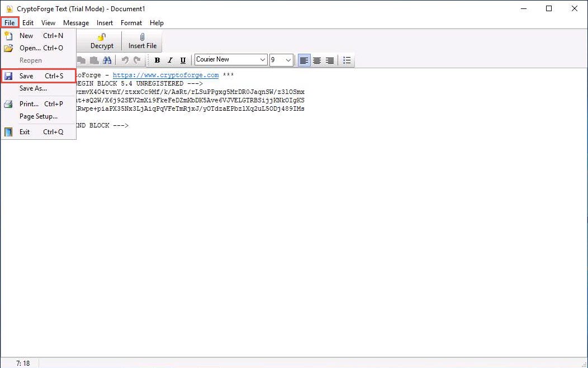Image resolution: width=588 pixels, height=368 pixels.
Task: Click the Decrypt toolbar button
Action: [102, 41]
